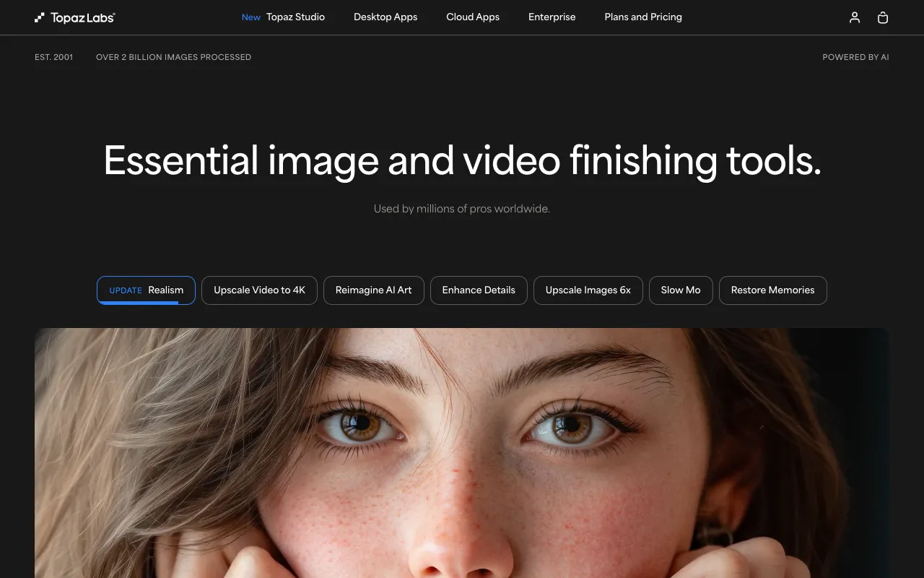Switch to the Upscale Video to 4K tab
924x578 pixels.
259,290
